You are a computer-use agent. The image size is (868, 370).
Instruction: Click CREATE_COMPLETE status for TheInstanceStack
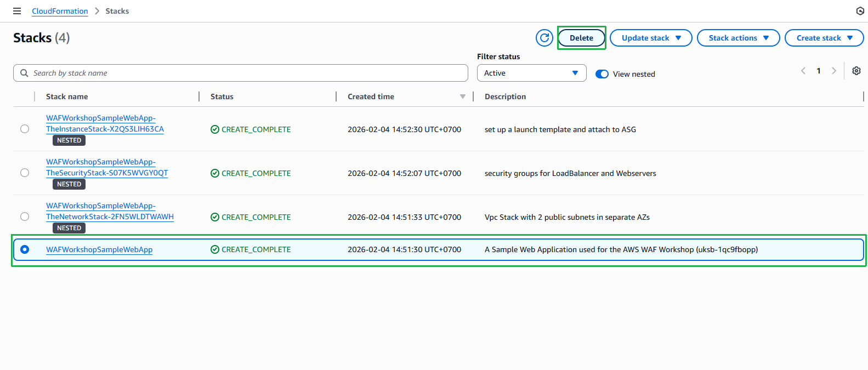pyautogui.click(x=251, y=129)
